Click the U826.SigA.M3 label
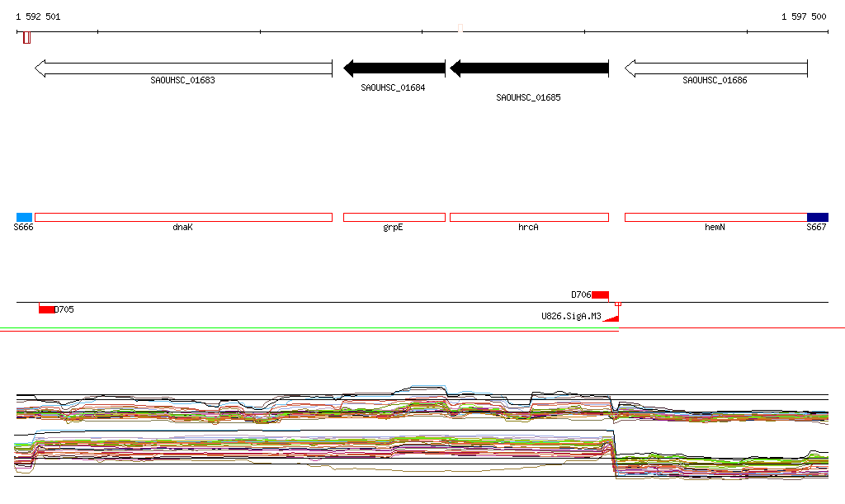 coord(571,316)
